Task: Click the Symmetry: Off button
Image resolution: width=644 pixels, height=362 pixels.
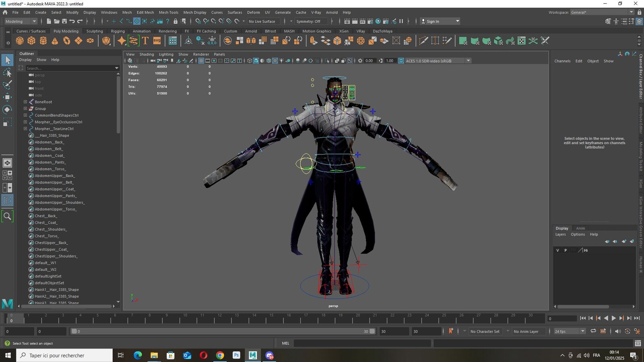Action: 308,21
